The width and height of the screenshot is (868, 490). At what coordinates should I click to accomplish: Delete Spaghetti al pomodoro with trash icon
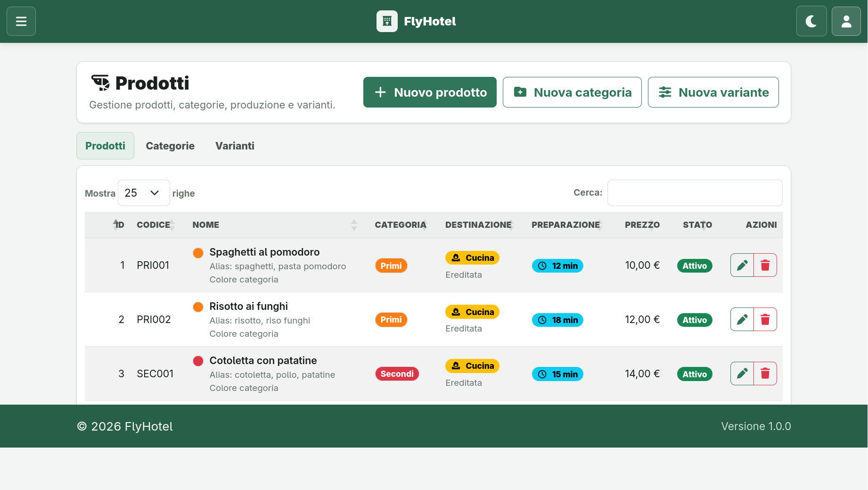pos(765,265)
